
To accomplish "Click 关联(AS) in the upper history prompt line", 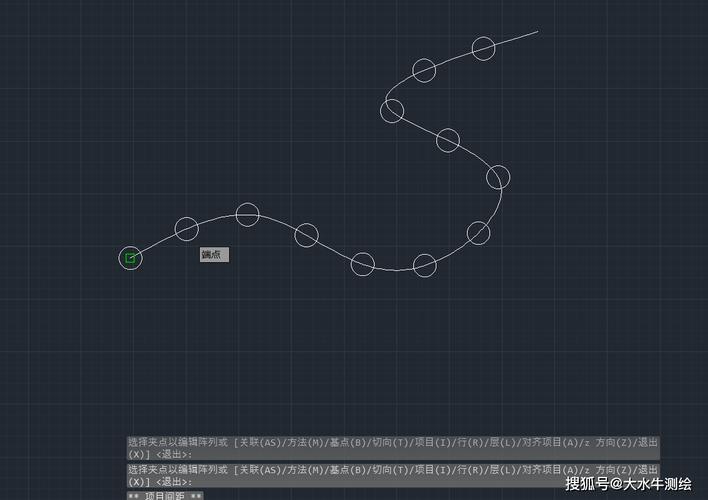I will click(x=260, y=443).
